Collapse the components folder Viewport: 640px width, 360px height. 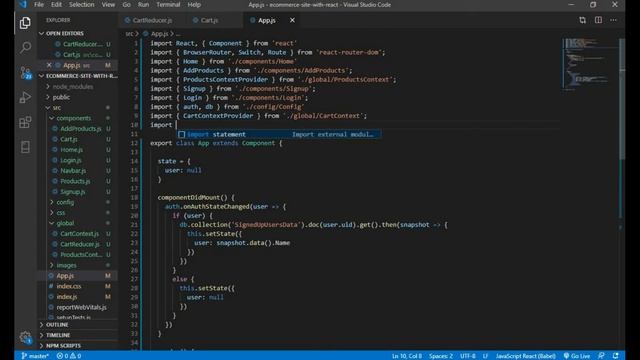(74, 118)
